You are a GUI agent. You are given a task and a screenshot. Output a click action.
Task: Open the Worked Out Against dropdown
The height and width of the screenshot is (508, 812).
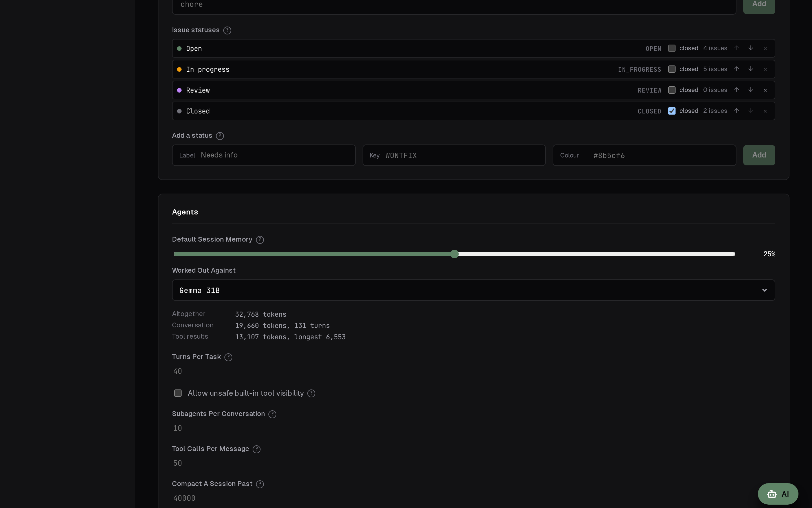(x=473, y=290)
